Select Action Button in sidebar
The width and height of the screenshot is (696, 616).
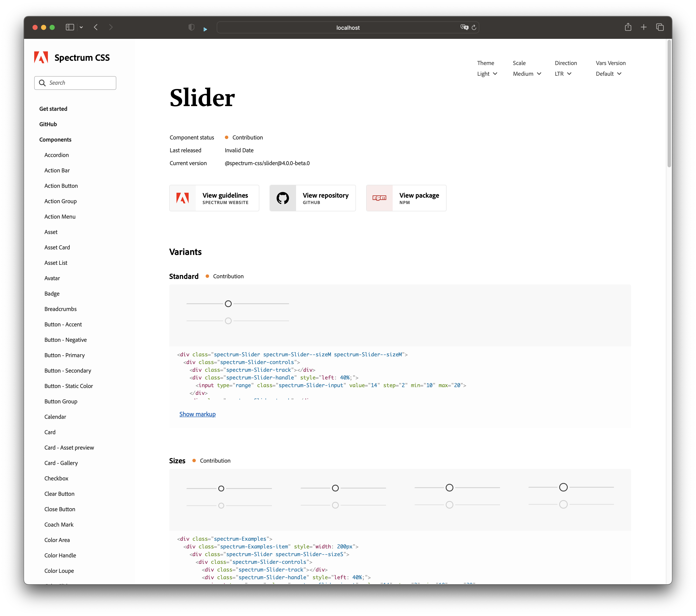pyautogui.click(x=61, y=186)
